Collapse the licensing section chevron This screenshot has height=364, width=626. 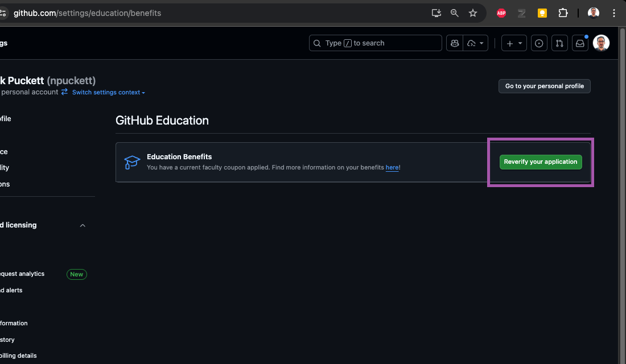click(83, 225)
